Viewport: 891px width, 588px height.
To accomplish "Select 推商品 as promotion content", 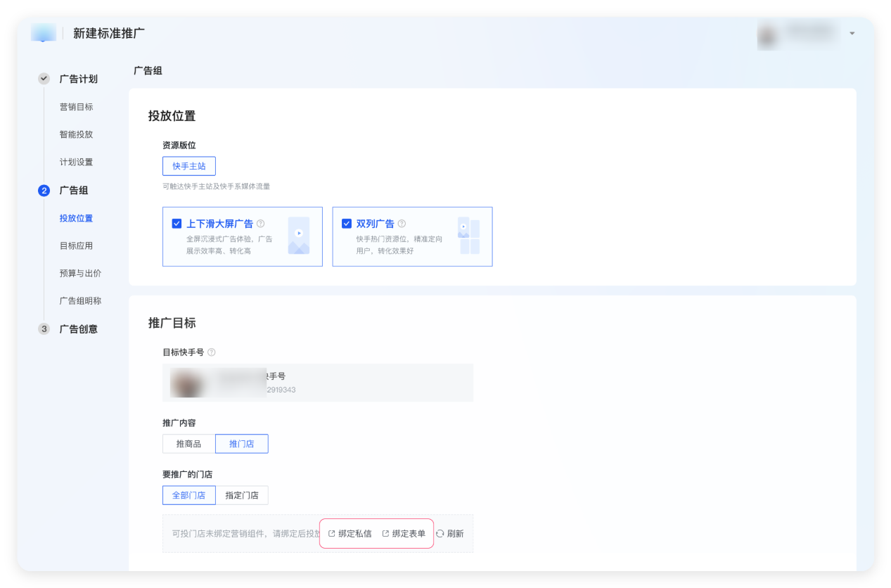I will [x=188, y=443].
